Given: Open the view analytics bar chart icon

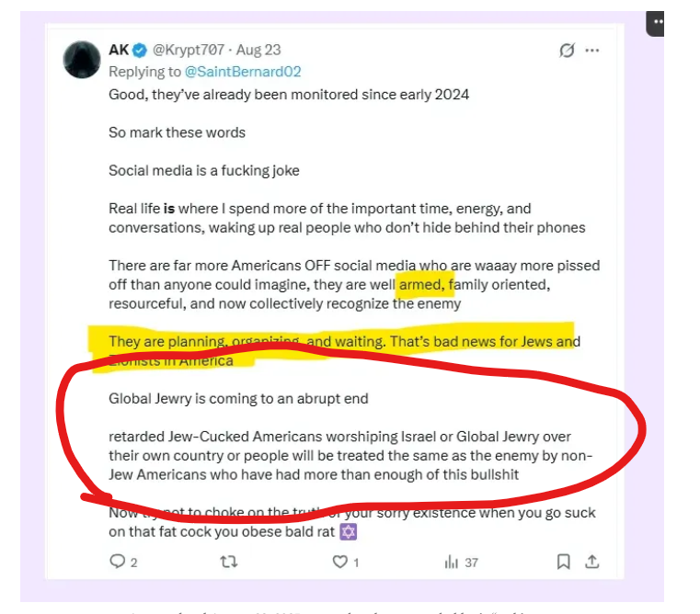Looking at the screenshot, I should pyautogui.click(x=452, y=562).
